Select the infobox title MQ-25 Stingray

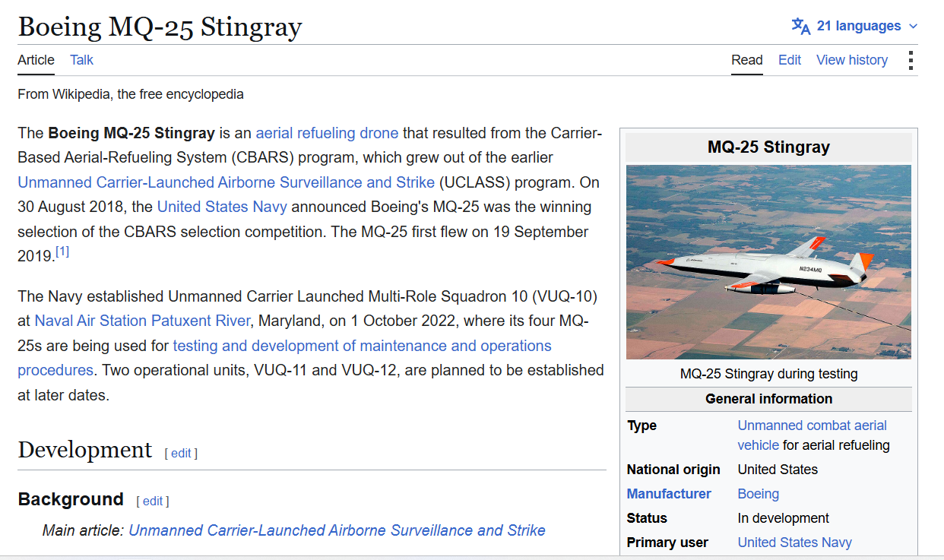(x=768, y=147)
